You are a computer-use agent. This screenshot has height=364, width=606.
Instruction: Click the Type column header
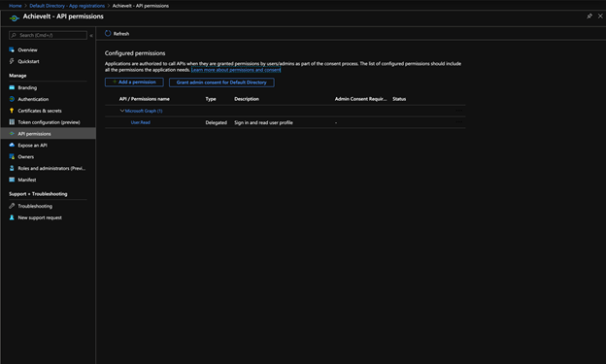(210, 99)
